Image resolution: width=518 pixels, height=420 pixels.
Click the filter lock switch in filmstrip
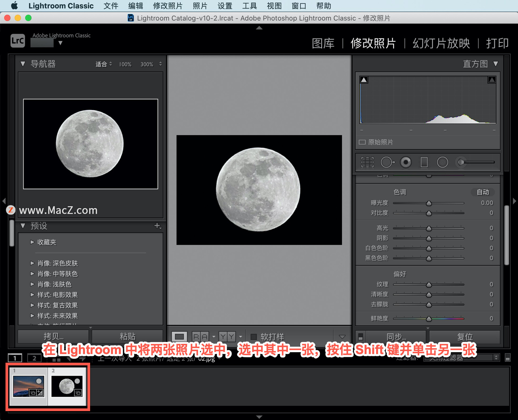(x=507, y=358)
